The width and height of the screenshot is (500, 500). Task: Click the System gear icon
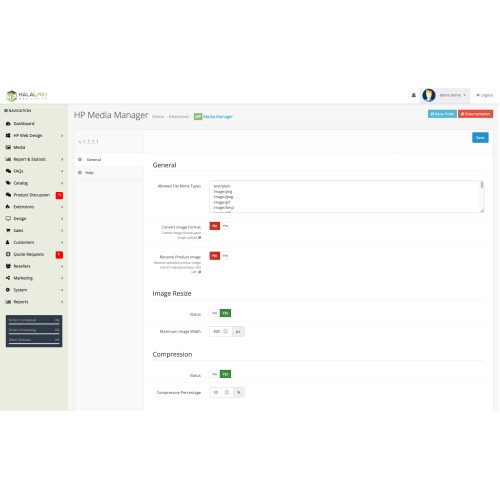click(x=8, y=290)
